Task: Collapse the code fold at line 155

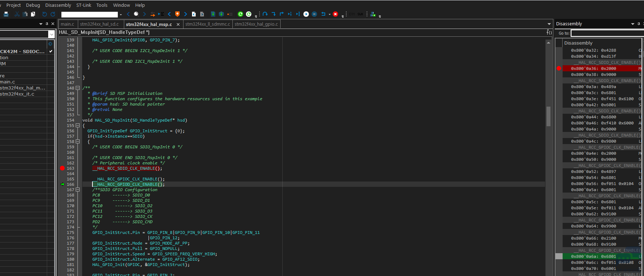Action: pyautogui.click(x=77, y=126)
